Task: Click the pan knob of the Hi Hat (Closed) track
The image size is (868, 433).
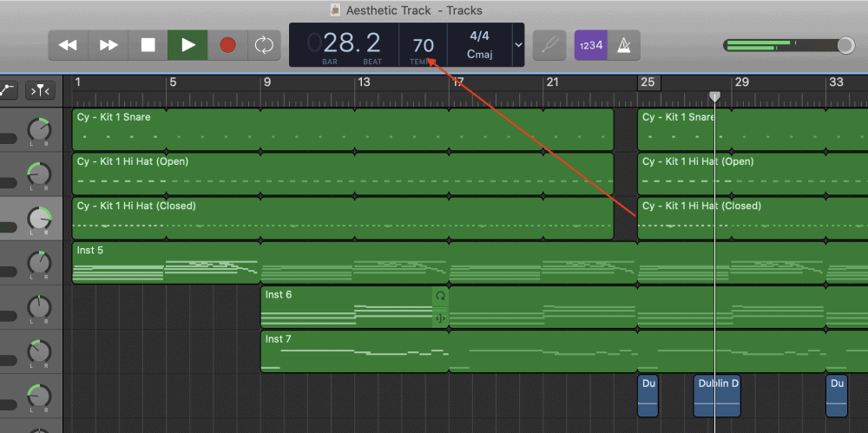Action: (x=39, y=218)
